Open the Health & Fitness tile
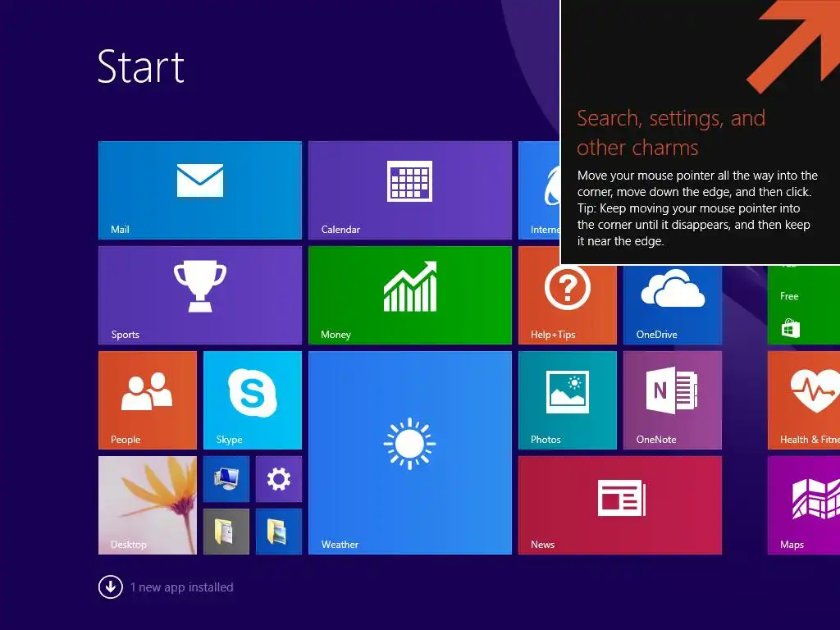Image resolution: width=840 pixels, height=630 pixels. pyautogui.click(x=804, y=400)
